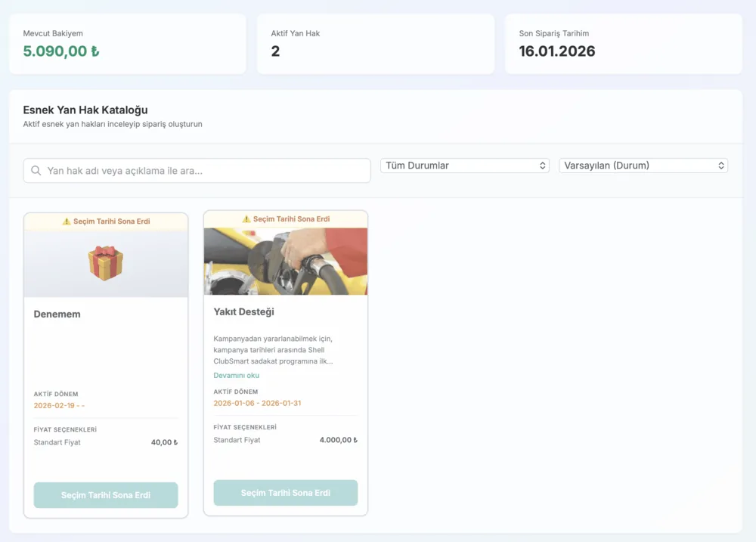Open the Varsayılan (Durum) sort dropdown
The width and height of the screenshot is (756, 542).
[x=643, y=166]
